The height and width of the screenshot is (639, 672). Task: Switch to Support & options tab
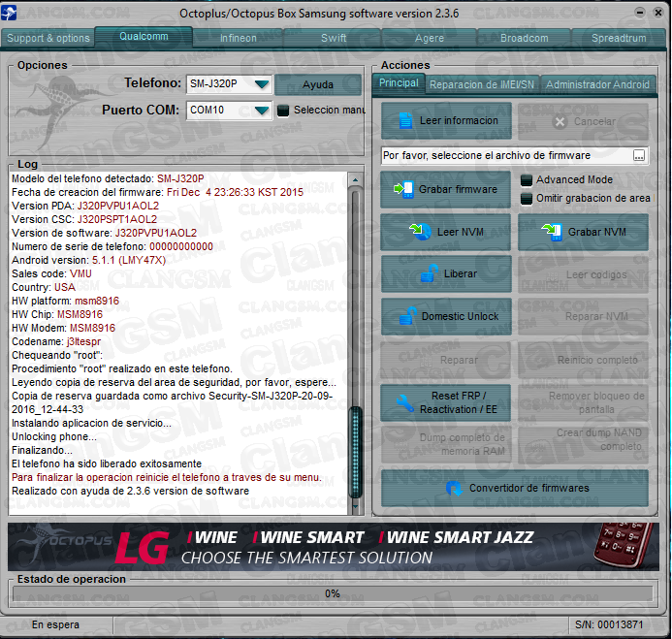tap(48, 38)
